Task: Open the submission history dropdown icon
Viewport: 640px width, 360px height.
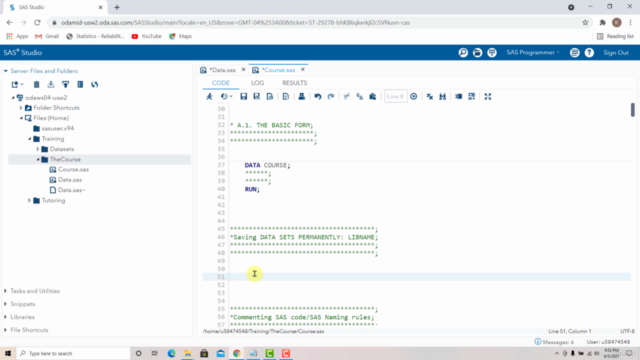Action: pyautogui.click(x=226, y=97)
